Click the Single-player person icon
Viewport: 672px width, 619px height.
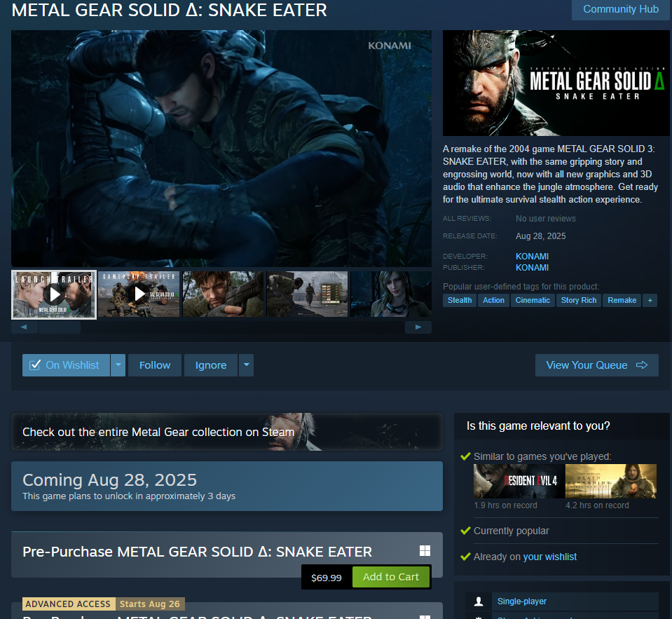point(479,601)
